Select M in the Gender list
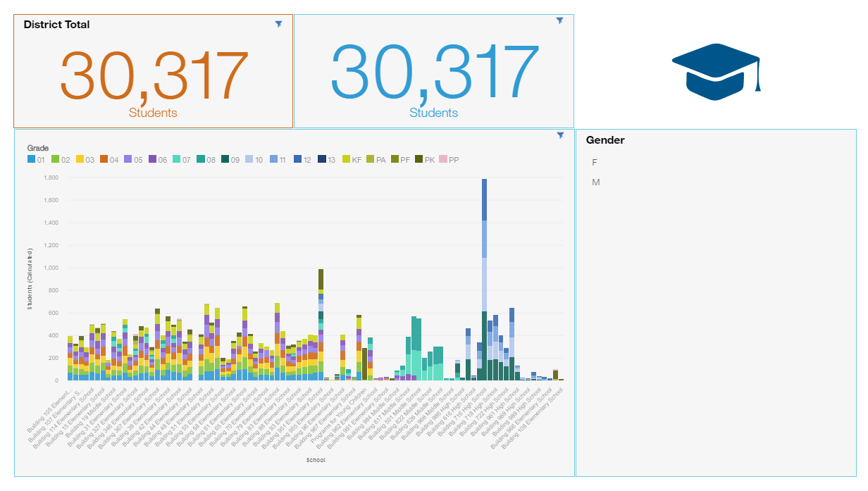 (x=595, y=182)
